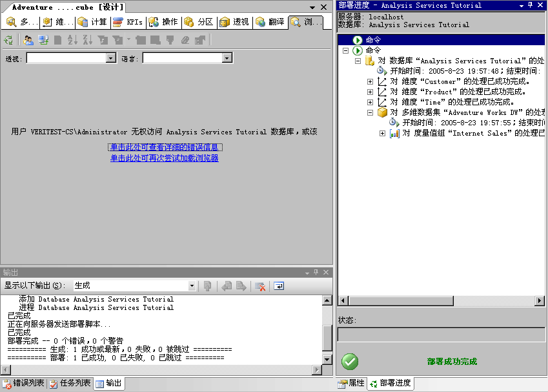
Task: Expand the Internet Sales measure group node
Action: pos(382,133)
